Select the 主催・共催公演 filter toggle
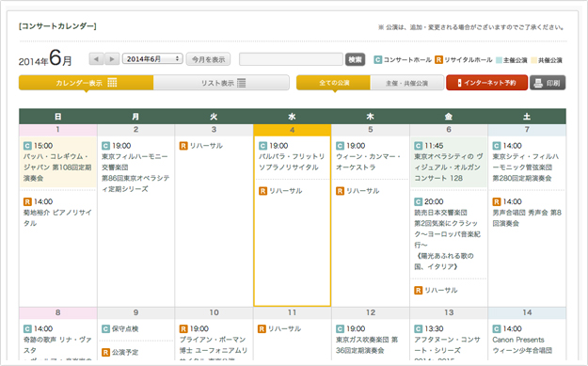 [406, 83]
